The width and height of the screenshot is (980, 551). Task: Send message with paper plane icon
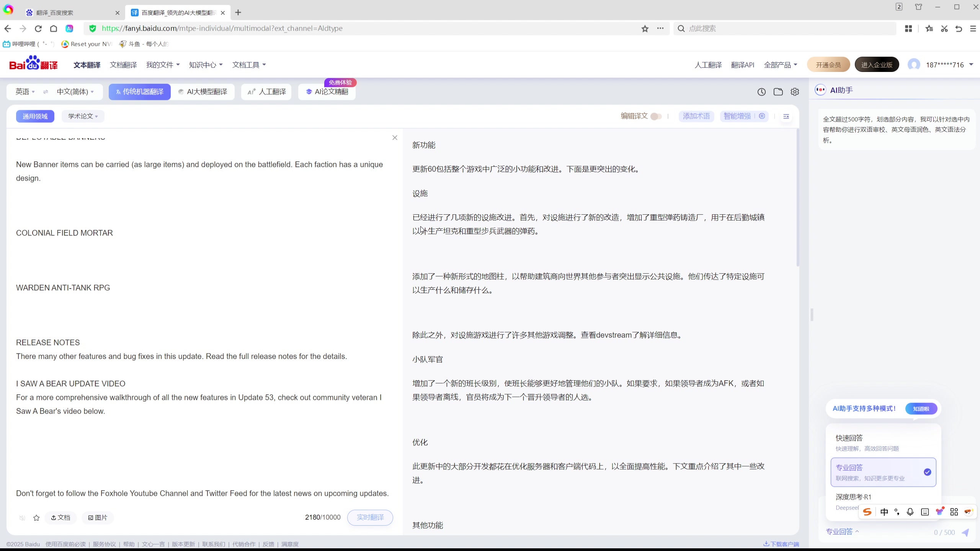pos(965,532)
